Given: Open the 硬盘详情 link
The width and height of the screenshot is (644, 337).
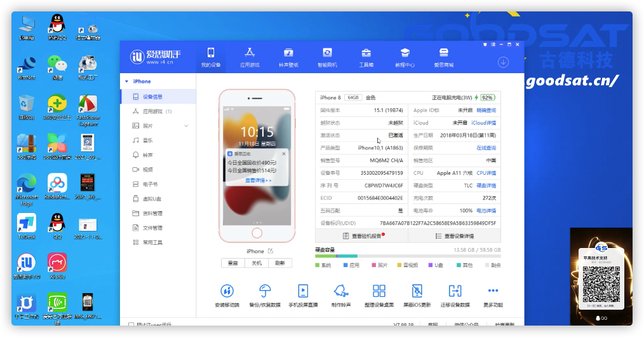Looking at the screenshot, I should [486, 186].
